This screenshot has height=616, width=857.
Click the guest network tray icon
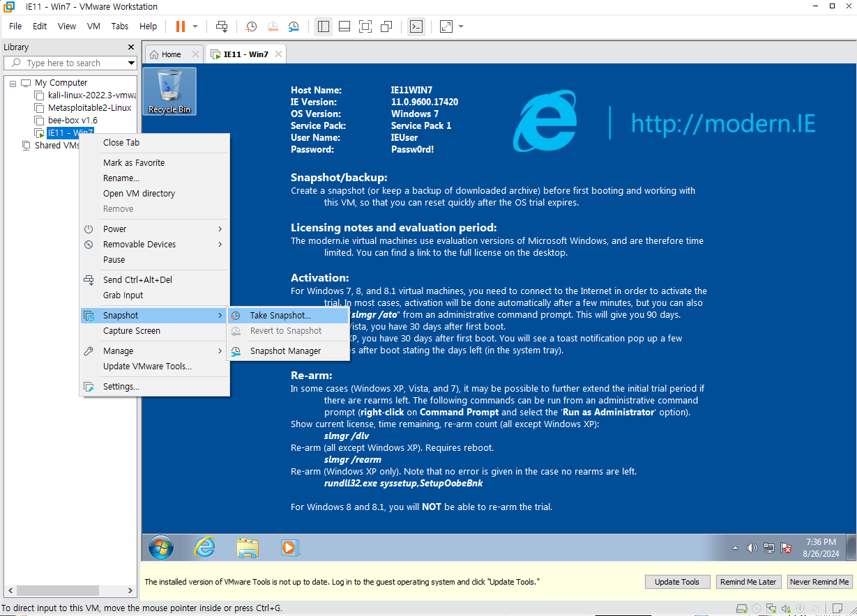[x=769, y=548]
